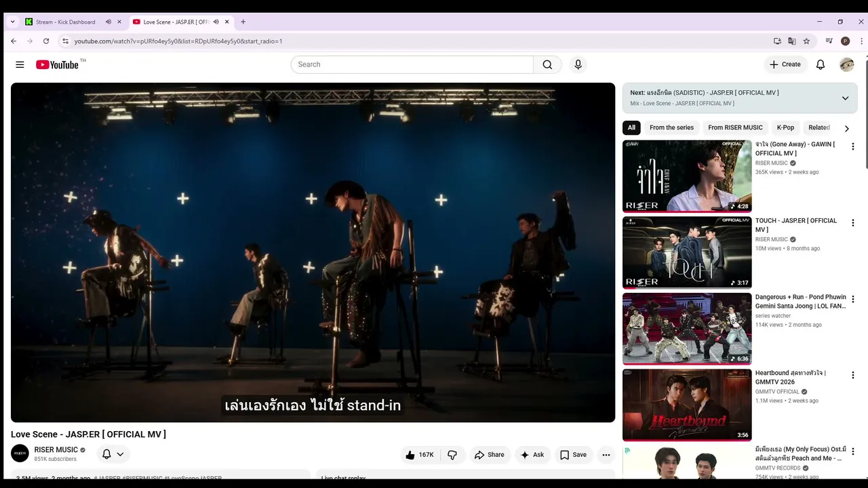
Task: Open the TOUCH JASP.ER thumbnail
Action: pyautogui.click(x=687, y=252)
